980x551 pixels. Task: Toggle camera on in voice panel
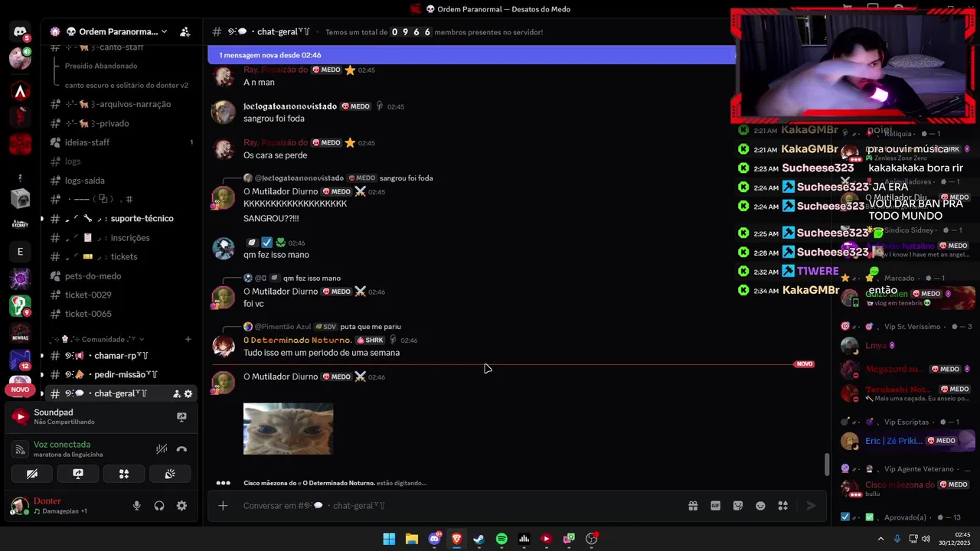(32, 474)
